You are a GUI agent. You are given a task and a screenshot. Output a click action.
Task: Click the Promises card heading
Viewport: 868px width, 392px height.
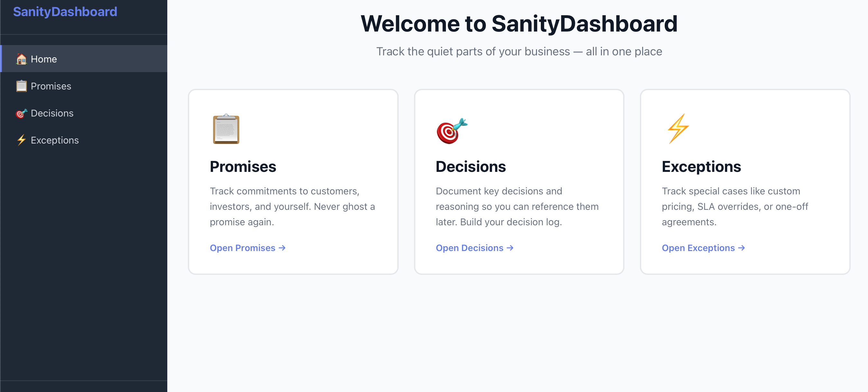pyautogui.click(x=243, y=166)
